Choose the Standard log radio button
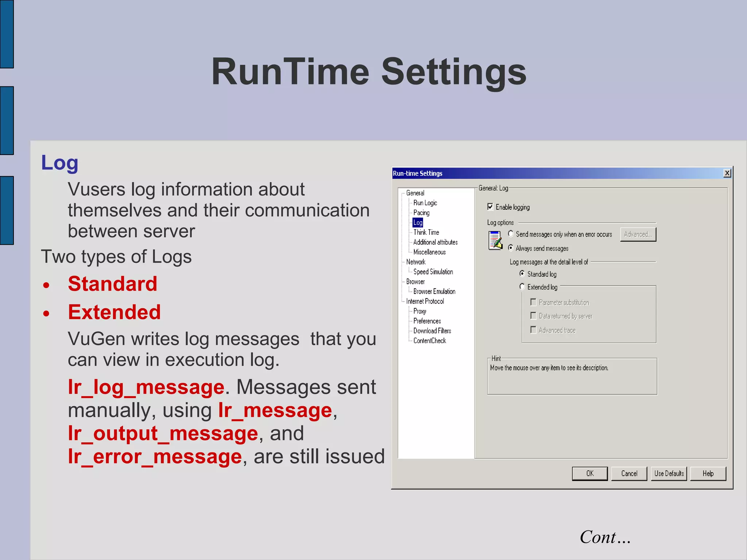Screen dimensions: 747x560 point(522,273)
